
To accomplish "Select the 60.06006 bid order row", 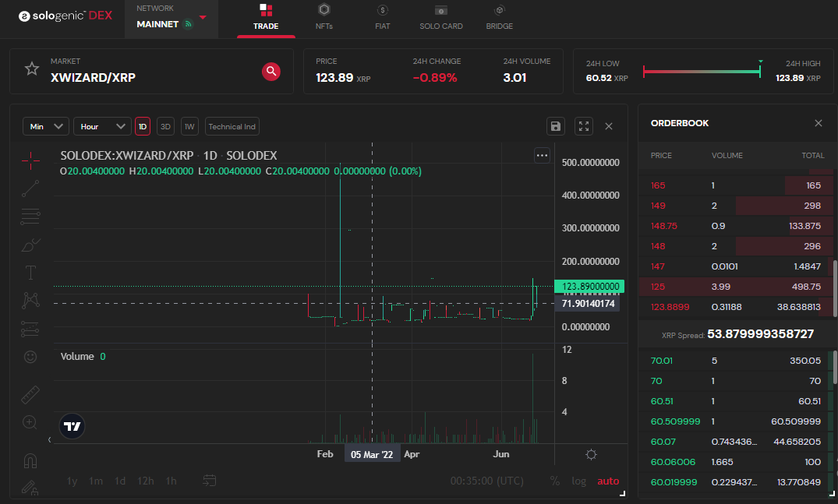I will point(736,462).
